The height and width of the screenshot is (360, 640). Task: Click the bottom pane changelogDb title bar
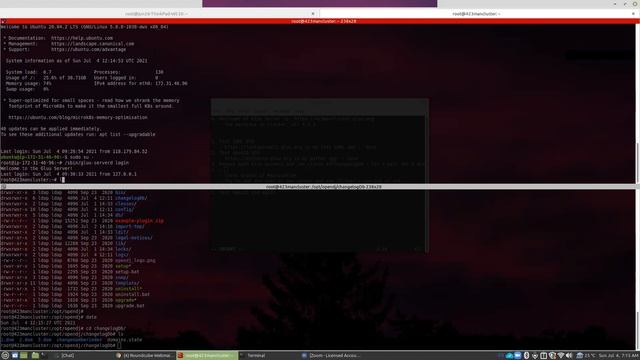coord(320,187)
